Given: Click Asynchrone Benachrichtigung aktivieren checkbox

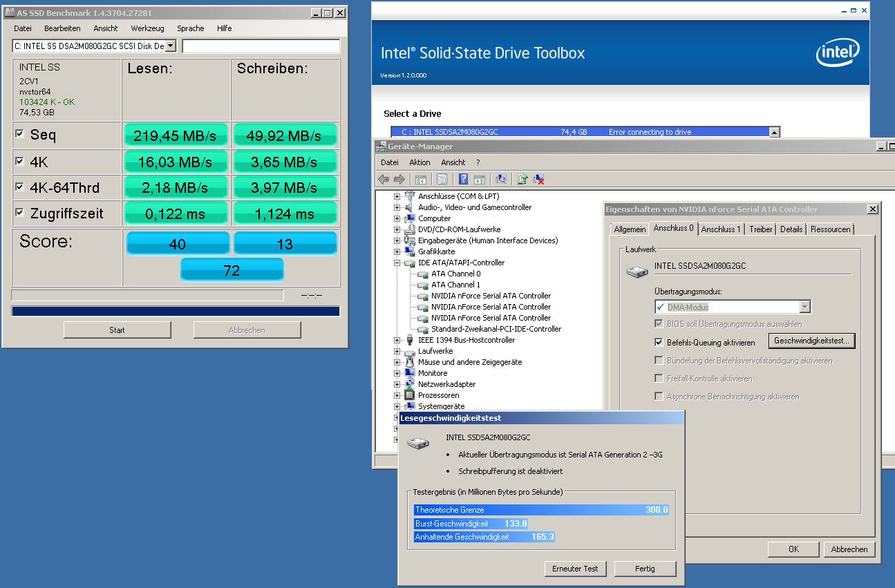Looking at the screenshot, I should (659, 397).
